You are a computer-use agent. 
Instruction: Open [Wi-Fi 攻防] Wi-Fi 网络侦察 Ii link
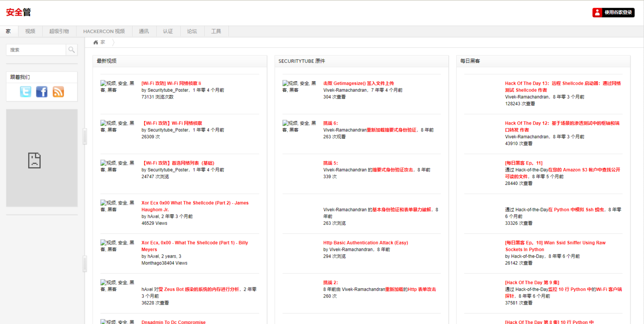[171, 83]
